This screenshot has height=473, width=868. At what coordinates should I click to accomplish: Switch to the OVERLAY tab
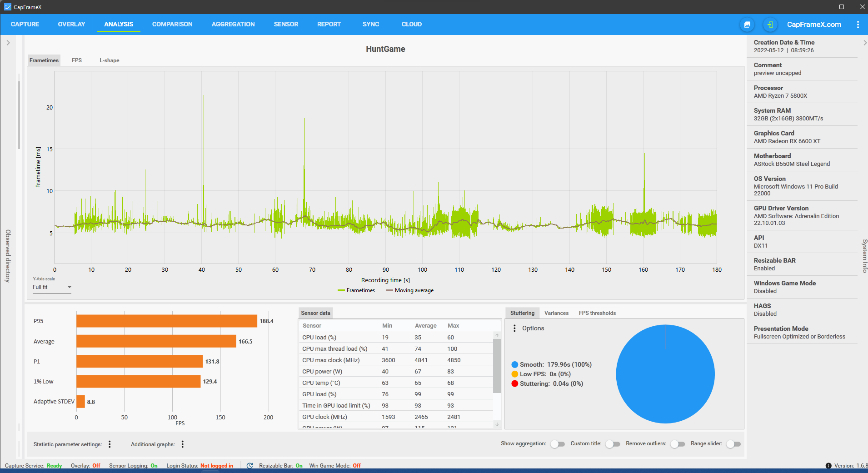[71, 25]
